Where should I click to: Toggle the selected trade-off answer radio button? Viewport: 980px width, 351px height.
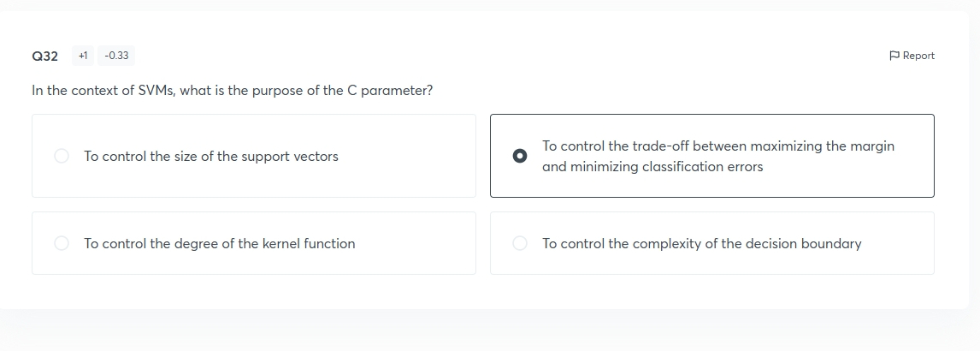click(519, 156)
